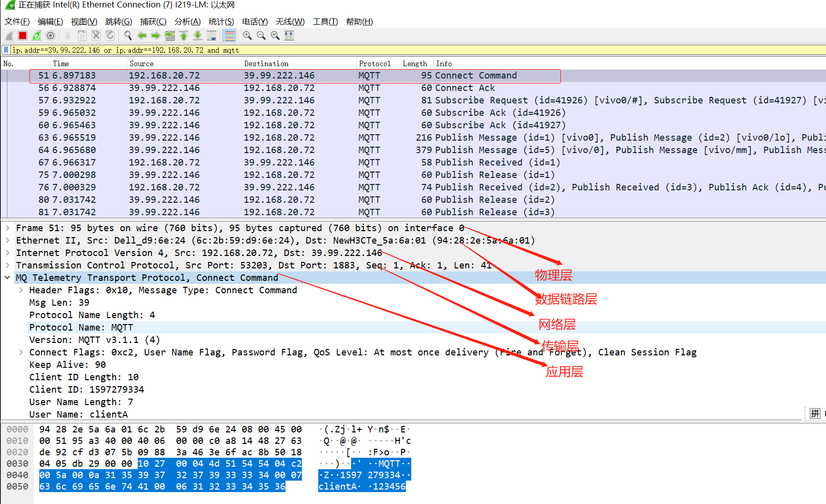Viewport: 826px width, 504px height.
Task: Sort by the No. column header
Action: pyautogui.click(x=25, y=64)
